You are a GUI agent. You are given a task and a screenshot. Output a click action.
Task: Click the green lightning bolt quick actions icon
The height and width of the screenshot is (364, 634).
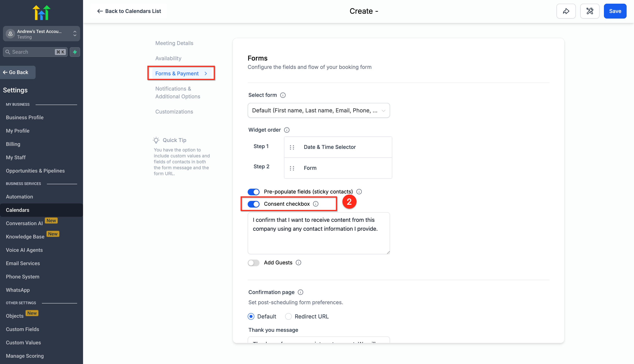pos(75,52)
